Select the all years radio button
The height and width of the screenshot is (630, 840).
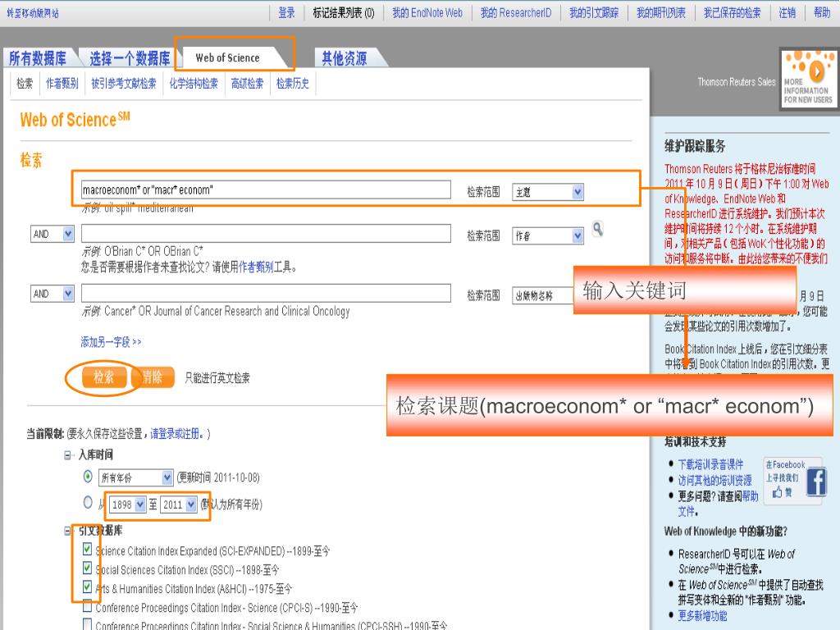88,476
